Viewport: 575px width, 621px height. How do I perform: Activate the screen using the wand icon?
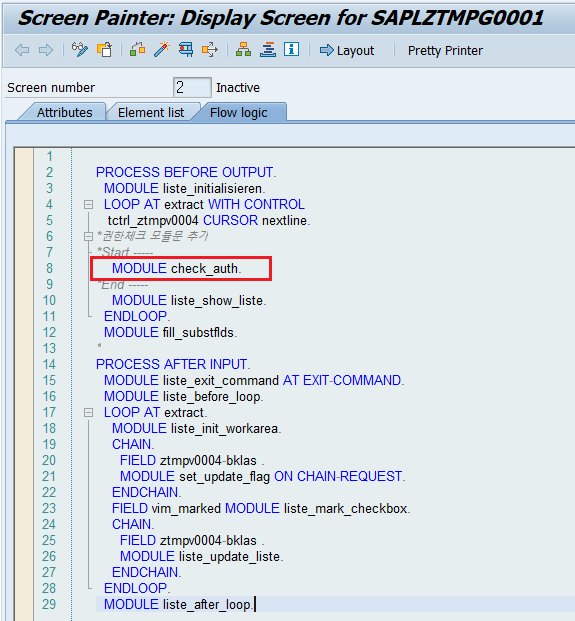coord(162,50)
